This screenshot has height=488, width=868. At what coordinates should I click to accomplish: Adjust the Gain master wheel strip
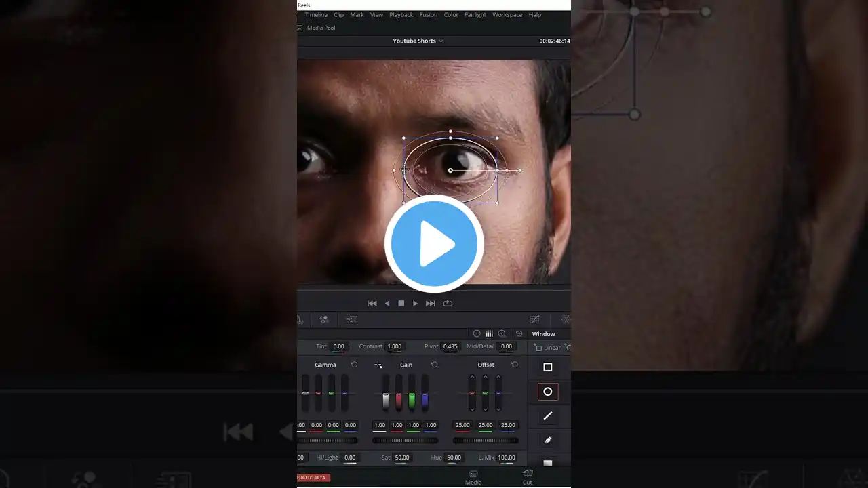(x=405, y=441)
